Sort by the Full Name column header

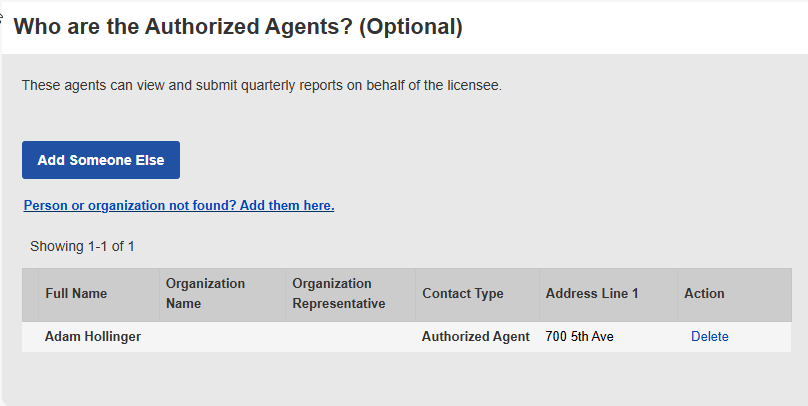(76, 294)
